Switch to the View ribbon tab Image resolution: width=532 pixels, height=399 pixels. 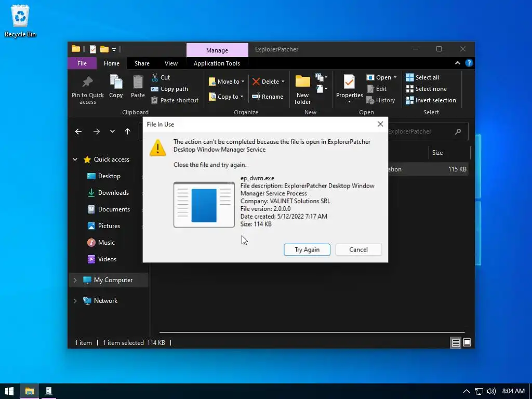pyautogui.click(x=171, y=63)
